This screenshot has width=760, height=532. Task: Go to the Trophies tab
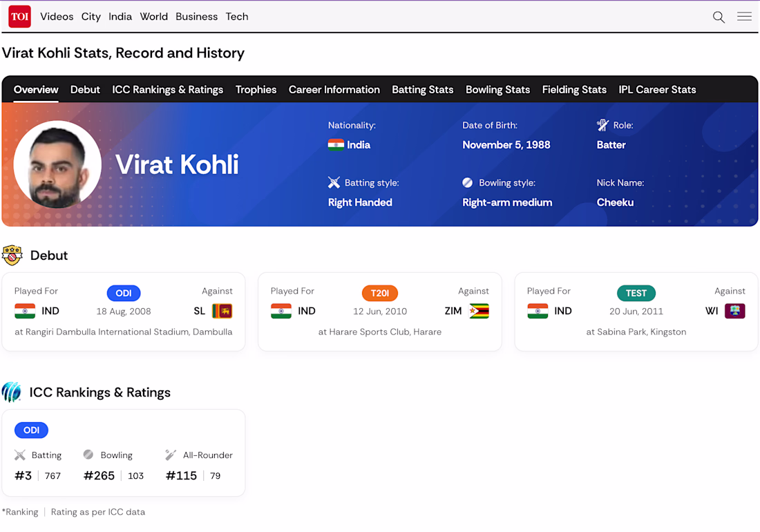coord(256,90)
